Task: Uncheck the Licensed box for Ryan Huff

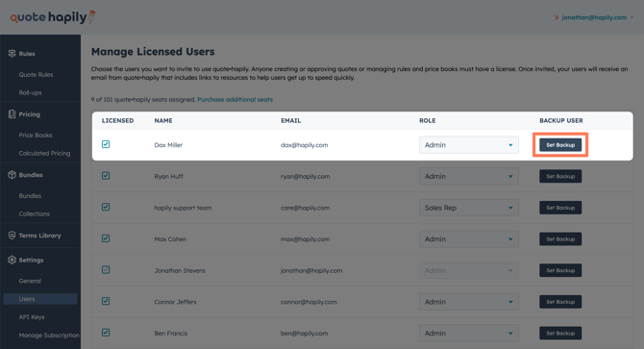Action: [106, 176]
